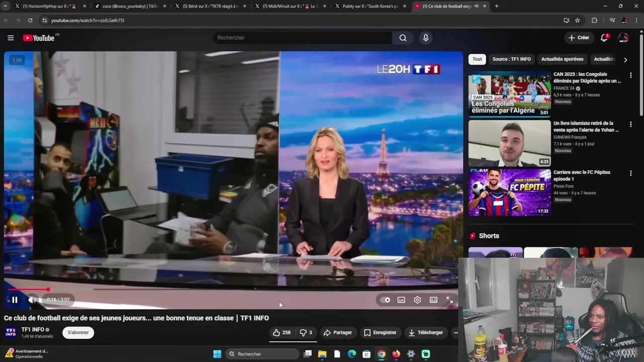
Task: Open the player settings gear
Action: click(417, 300)
